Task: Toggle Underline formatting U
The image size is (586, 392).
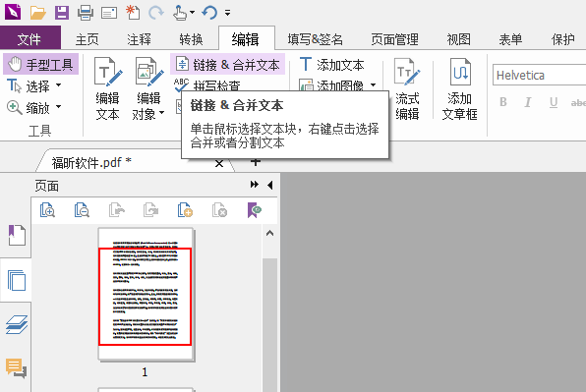Action: click(x=554, y=102)
